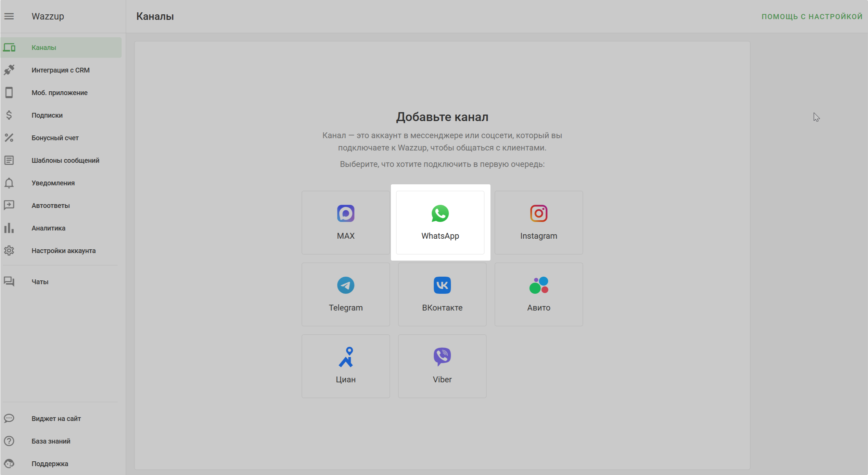The height and width of the screenshot is (475, 868).
Task: Click the Viber purple phone logo
Action: coord(442,357)
